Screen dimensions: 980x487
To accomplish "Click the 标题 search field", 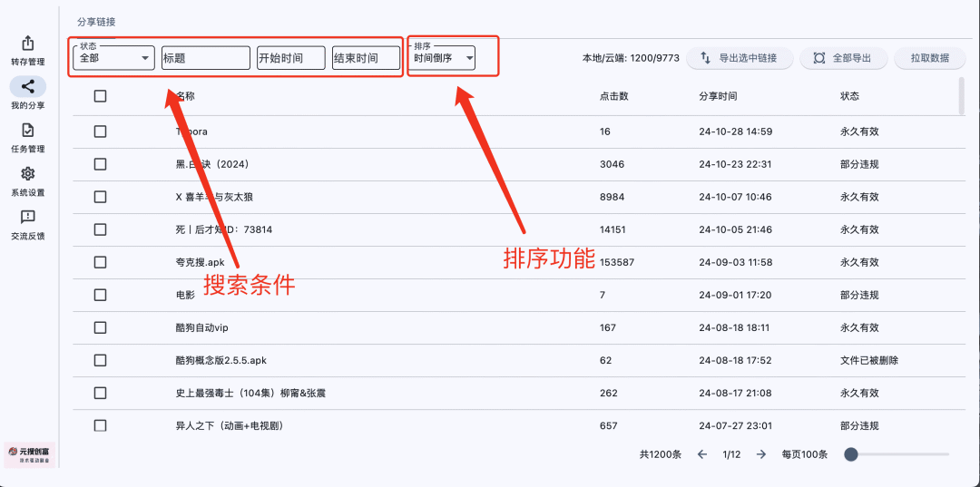I will pos(206,58).
